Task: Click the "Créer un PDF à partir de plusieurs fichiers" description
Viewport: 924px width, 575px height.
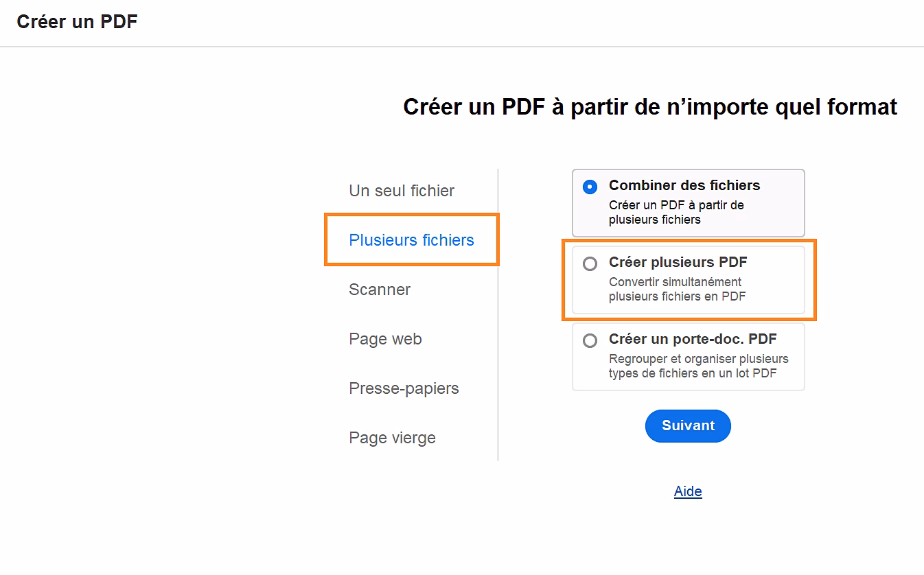Action: [x=676, y=213]
